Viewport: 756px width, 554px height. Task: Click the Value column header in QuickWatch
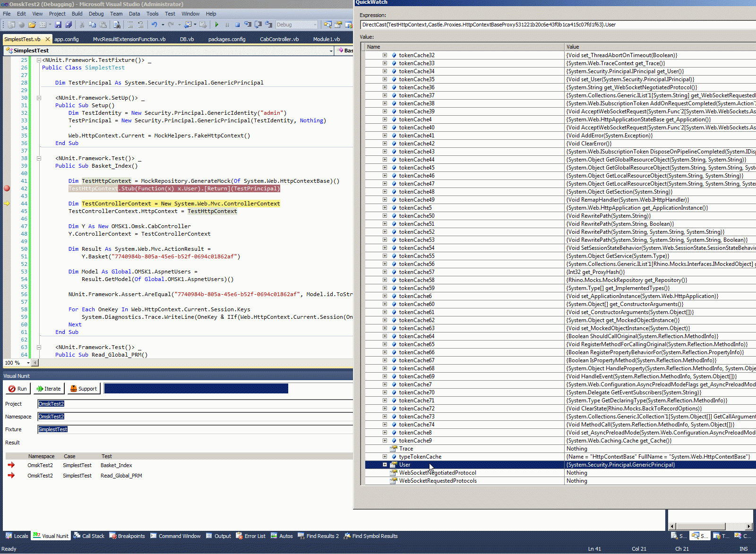(661, 47)
